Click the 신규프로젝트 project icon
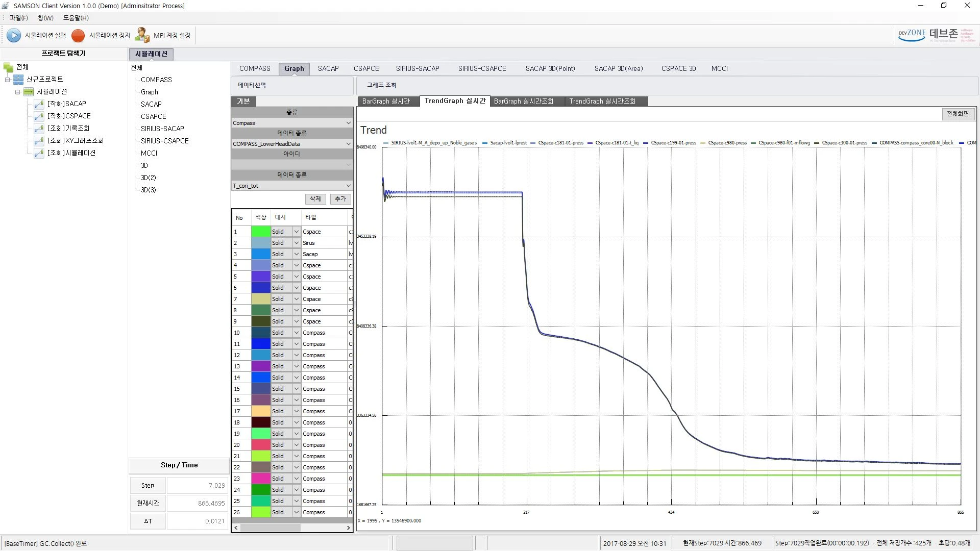Viewport: 980px width, 551px height. tap(18, 80)
